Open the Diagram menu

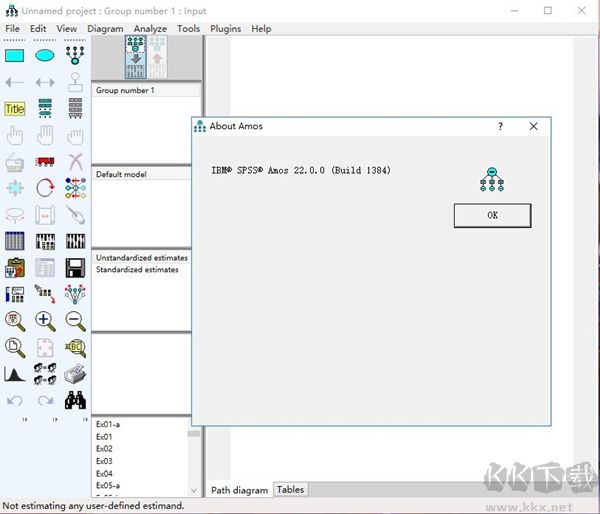coord(105,29)
